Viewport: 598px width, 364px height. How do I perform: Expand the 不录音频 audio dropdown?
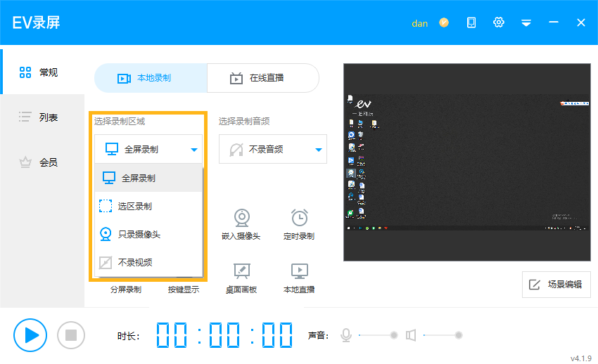coord(273,149)
